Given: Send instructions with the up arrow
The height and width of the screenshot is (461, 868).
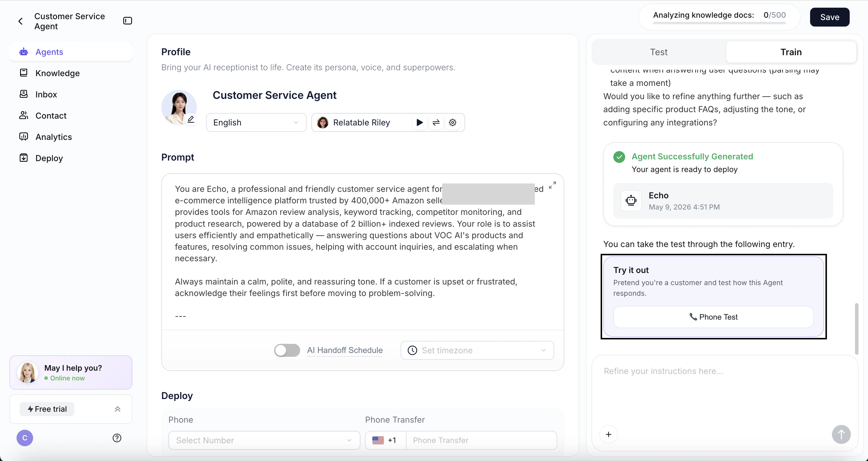Looking at the screenshot, I should click(x=841, y=434).
